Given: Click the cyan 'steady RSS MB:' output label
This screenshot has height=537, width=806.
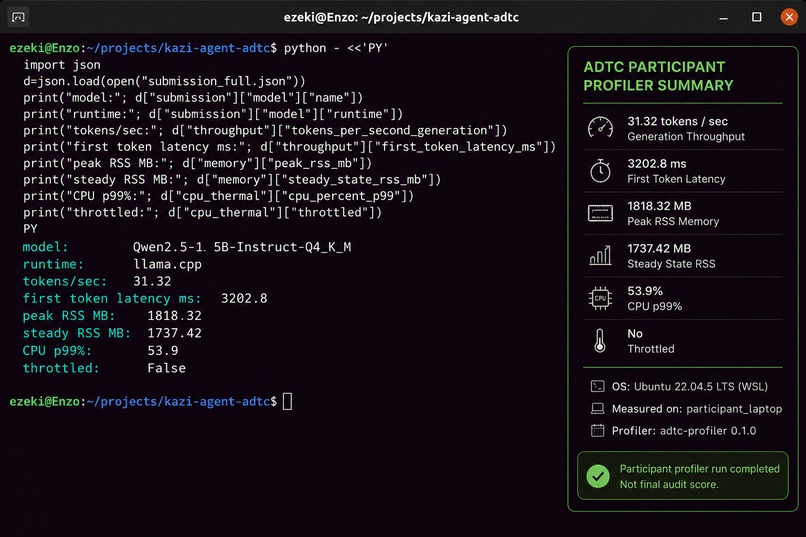Looking at the screenshot, I should (x=76, y=334).
